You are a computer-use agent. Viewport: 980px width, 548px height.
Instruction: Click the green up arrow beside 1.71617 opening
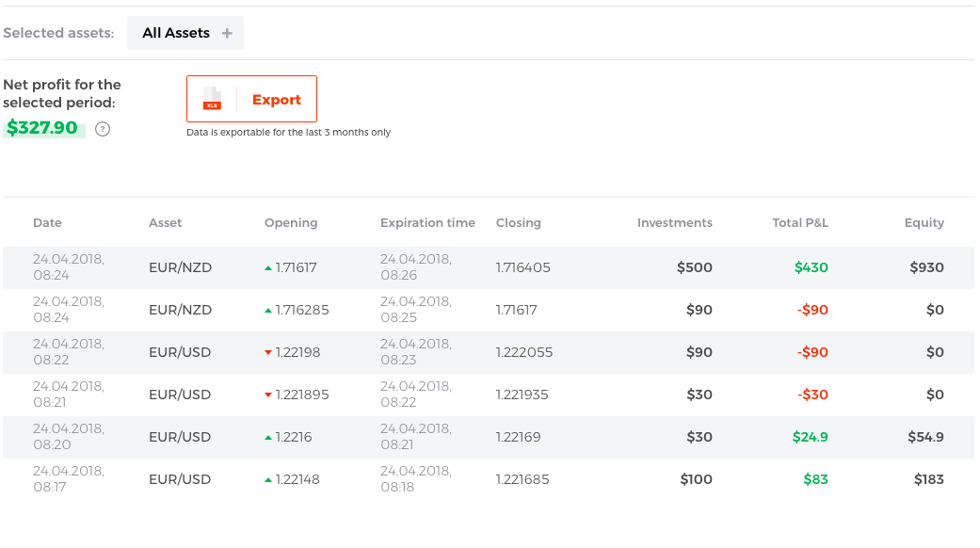pos(268,268)
